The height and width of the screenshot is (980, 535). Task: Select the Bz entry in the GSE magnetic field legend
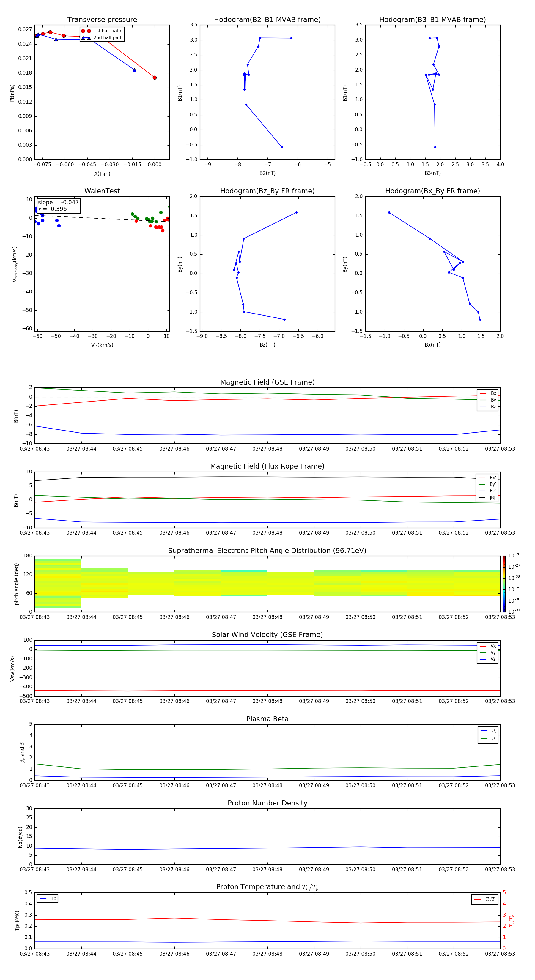tap(488, 407)
